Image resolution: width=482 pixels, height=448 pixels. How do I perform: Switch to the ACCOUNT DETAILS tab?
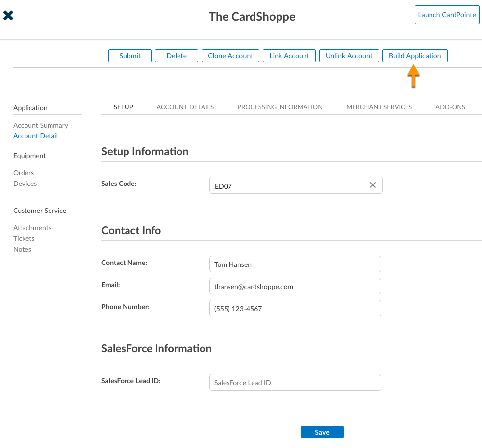tap(185, 107)
